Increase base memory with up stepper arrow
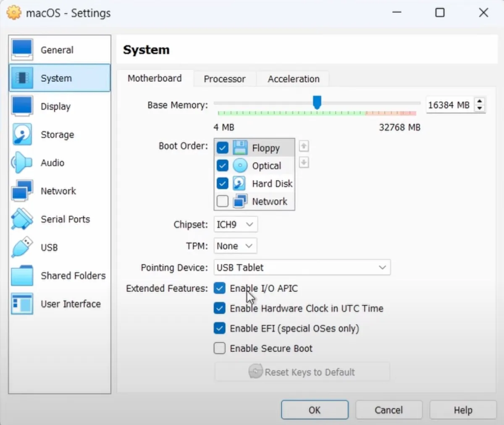Image resolution: width=504 pixels, height=425 pixels. click(x=480, y=101)
